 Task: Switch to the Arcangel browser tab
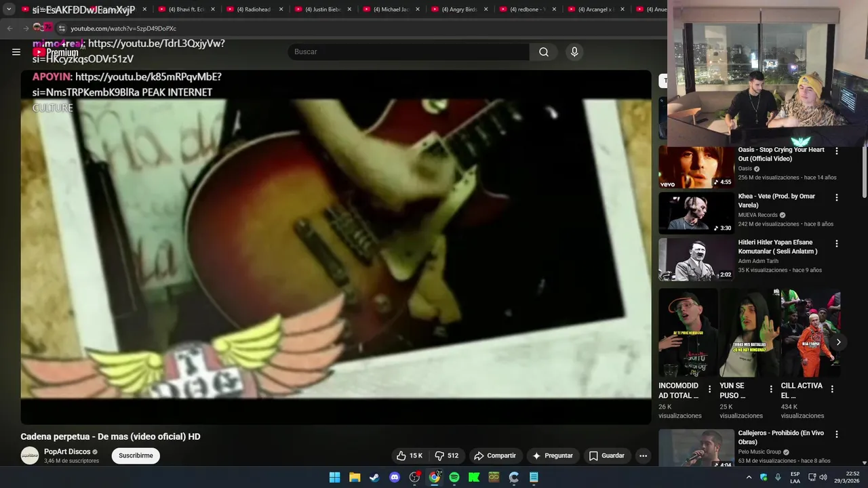pos(595,9)
